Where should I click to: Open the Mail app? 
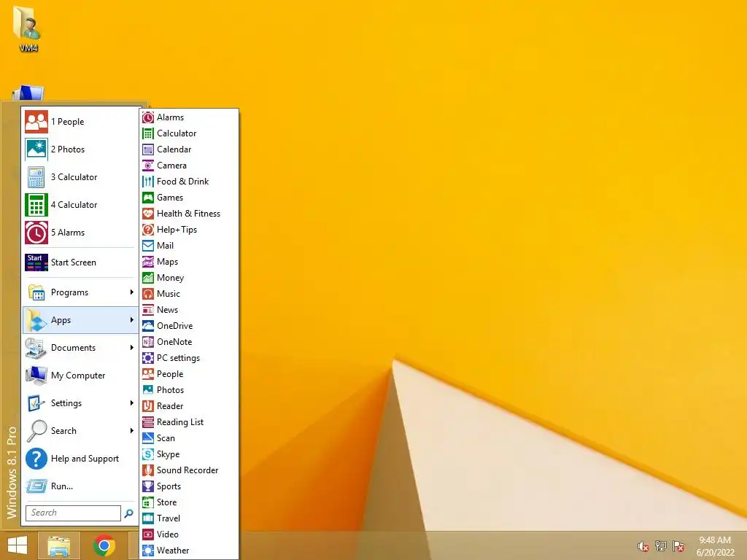[x=189, y=246]
